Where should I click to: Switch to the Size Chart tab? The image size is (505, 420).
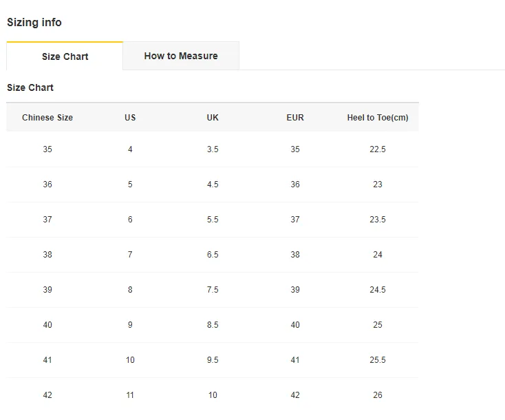click(65, 56)
